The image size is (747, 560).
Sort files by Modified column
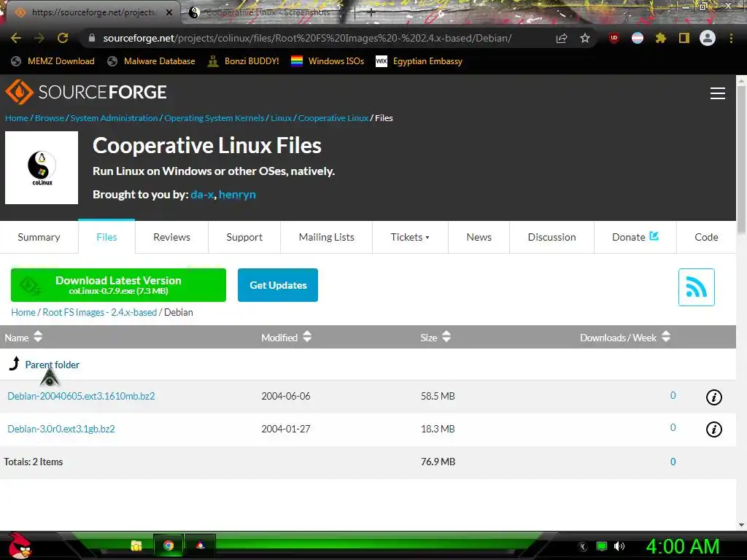[286, 337]
